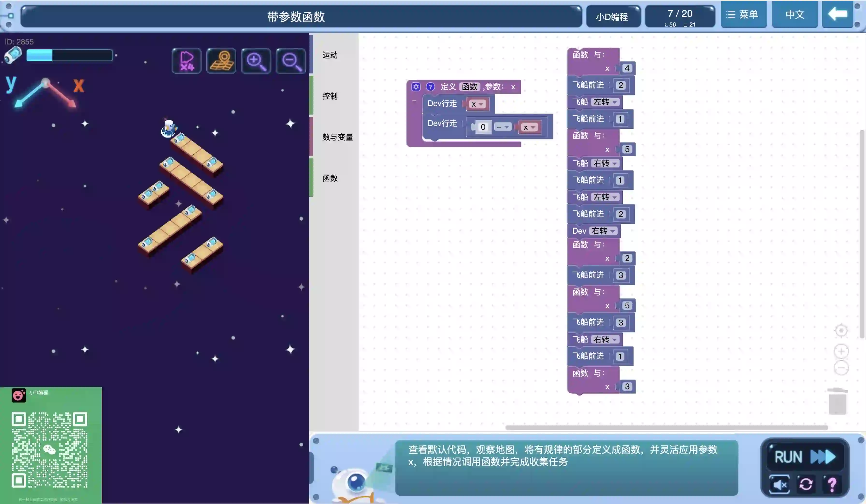Collapse function definition with minus toggle
The height and width of the screenshot is (504, 866).
(x=414, y=101)
